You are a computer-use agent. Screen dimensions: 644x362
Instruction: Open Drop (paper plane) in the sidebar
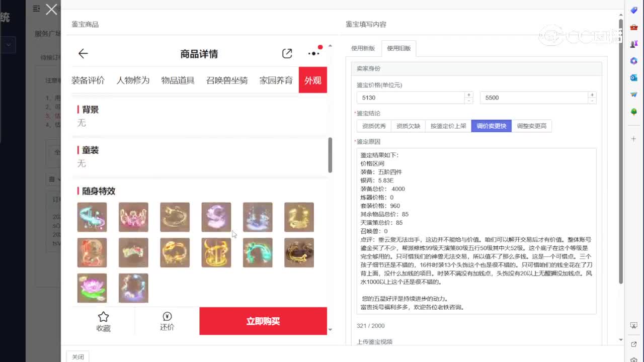point(634,95)
